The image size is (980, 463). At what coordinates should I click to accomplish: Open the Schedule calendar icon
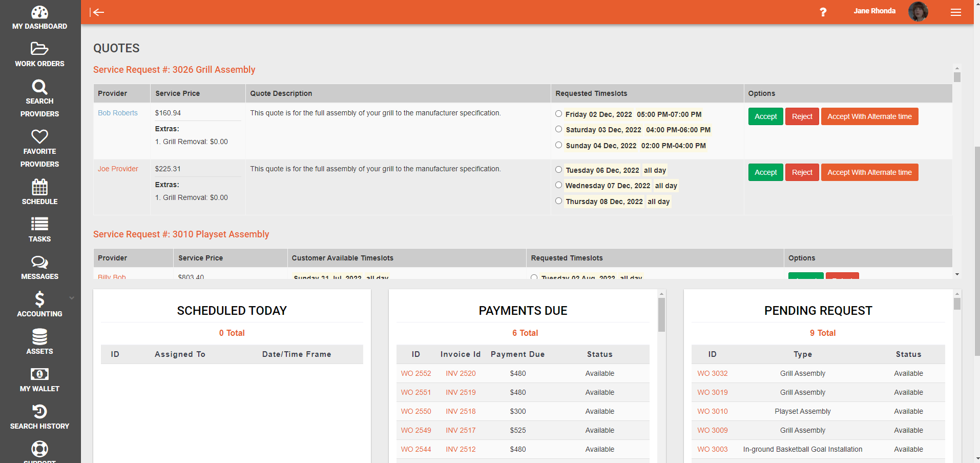click(x=39, y=187)
